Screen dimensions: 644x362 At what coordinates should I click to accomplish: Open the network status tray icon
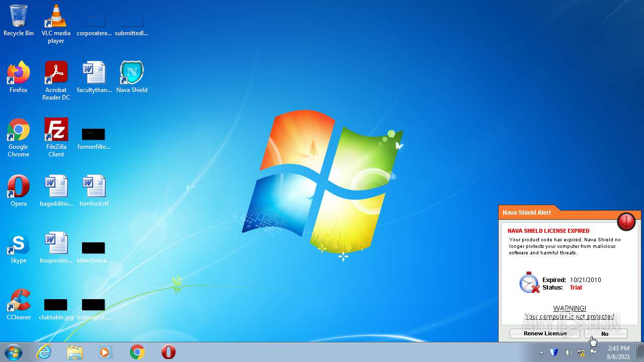581,352
